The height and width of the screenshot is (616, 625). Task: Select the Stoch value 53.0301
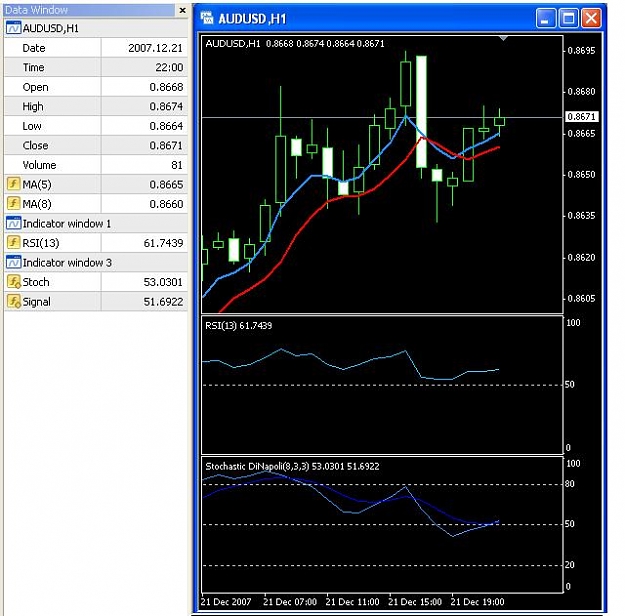[163, 282]
